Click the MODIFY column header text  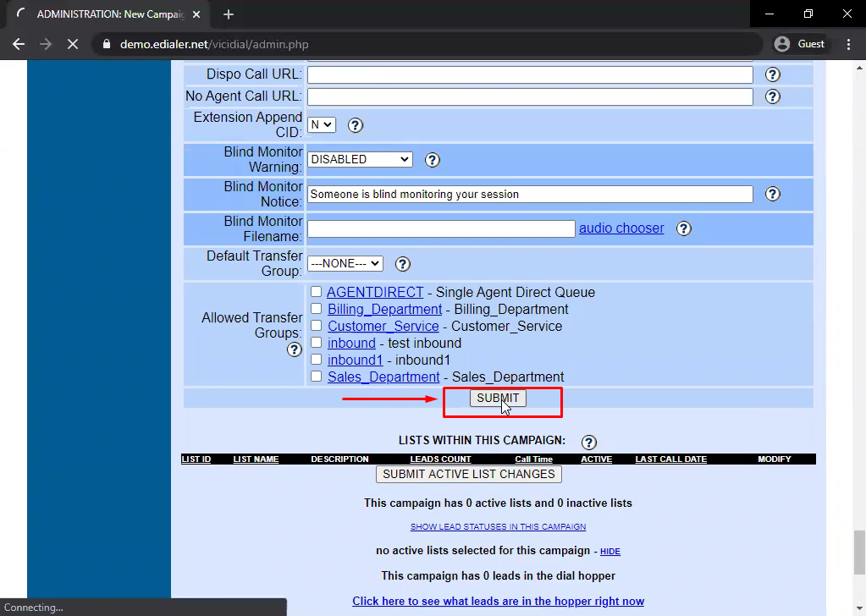click(x=775, y=459)
